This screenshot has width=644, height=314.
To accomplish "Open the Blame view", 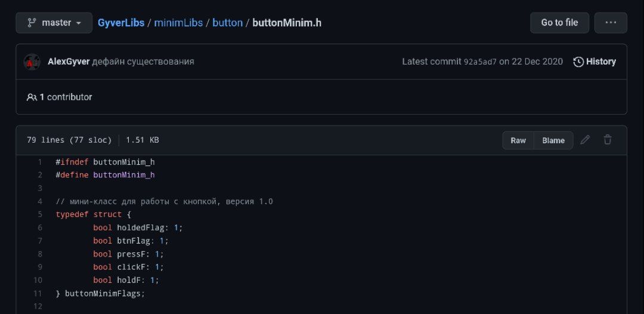I will pyautogui.click(x=553, y=140).
